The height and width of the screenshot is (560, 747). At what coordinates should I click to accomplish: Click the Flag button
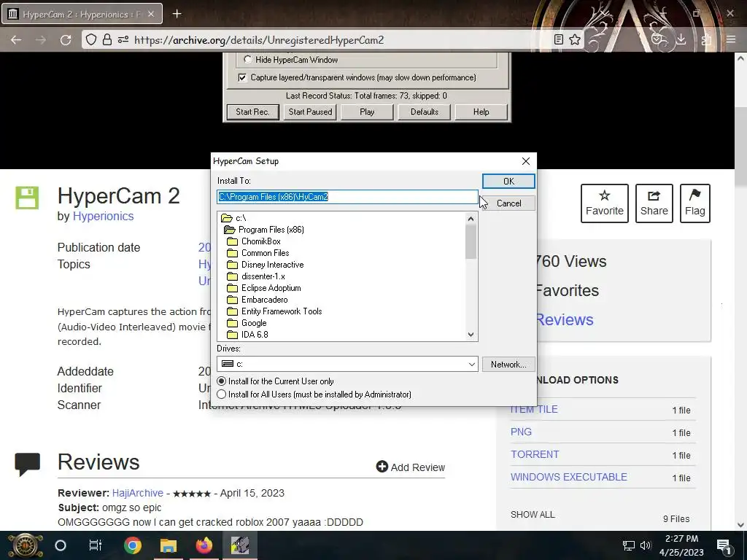click(x=695, y=203)
